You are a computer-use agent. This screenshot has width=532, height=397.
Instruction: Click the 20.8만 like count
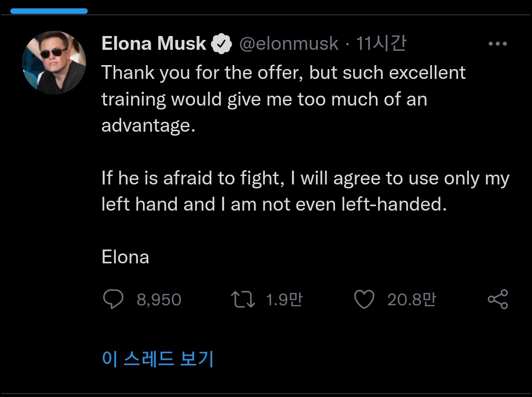tap(411, 300)
